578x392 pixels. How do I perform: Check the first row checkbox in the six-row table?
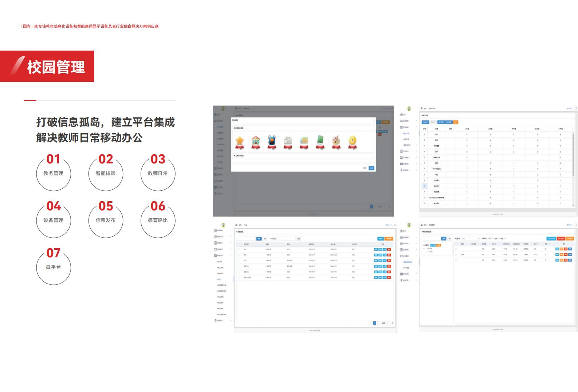[x=239, y=249]
